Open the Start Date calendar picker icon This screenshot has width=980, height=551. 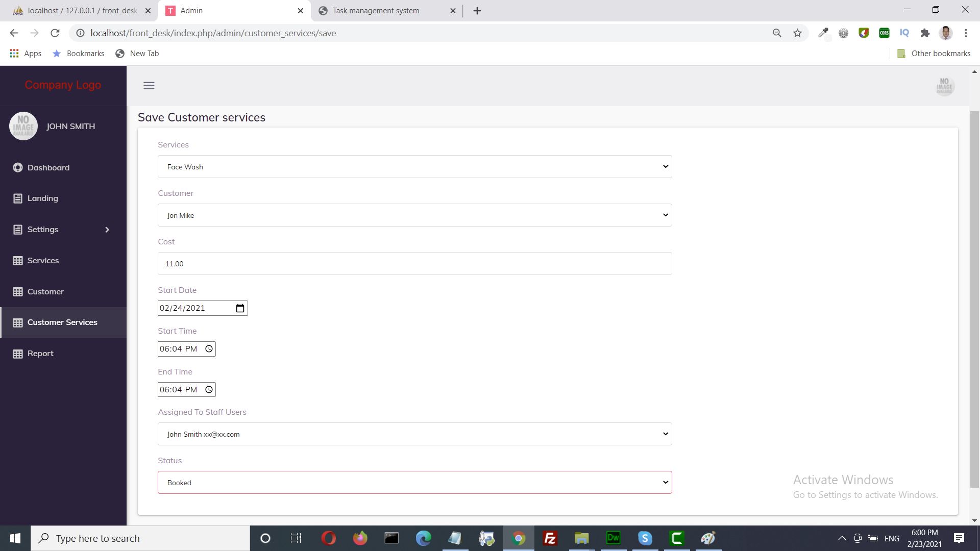click(240, 308)
